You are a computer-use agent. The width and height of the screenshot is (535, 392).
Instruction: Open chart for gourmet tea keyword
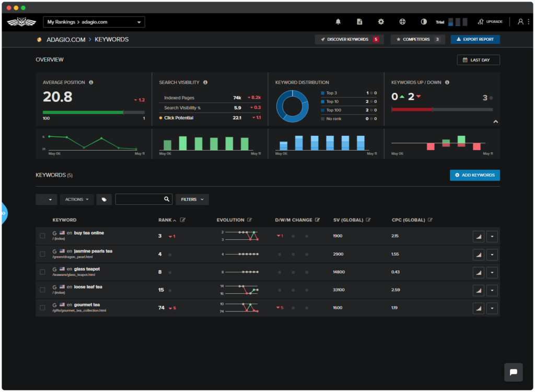click(479, 308)
